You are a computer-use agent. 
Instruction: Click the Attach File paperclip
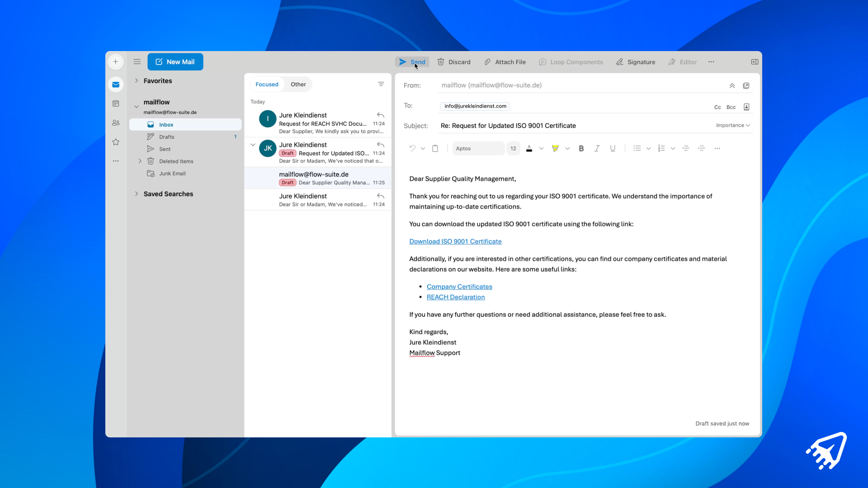click(505, 62)
